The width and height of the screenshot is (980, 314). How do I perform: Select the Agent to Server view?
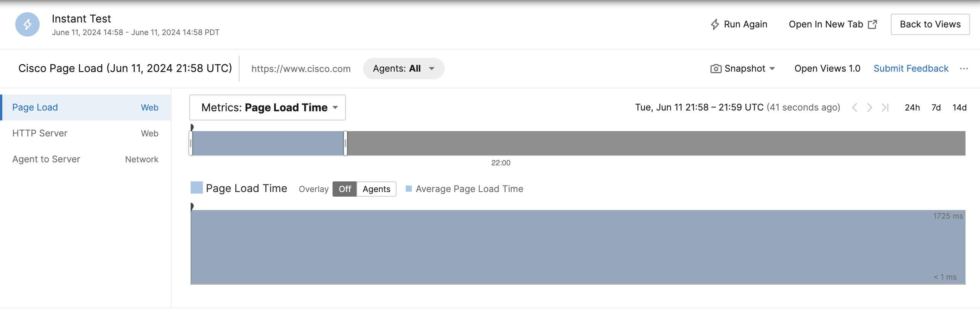point(46,159)
